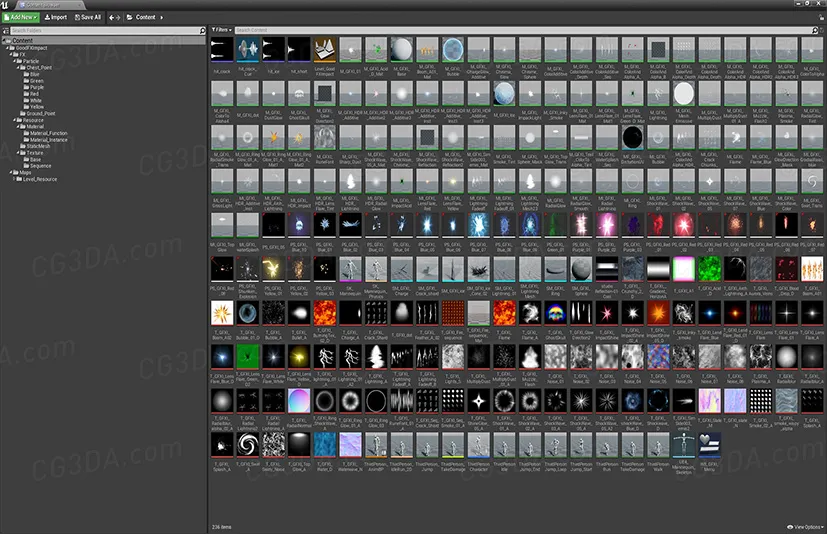Select the M_GFXI_Ice sphere material
Viewport: 827px width, 534px height.
point(504,93)
